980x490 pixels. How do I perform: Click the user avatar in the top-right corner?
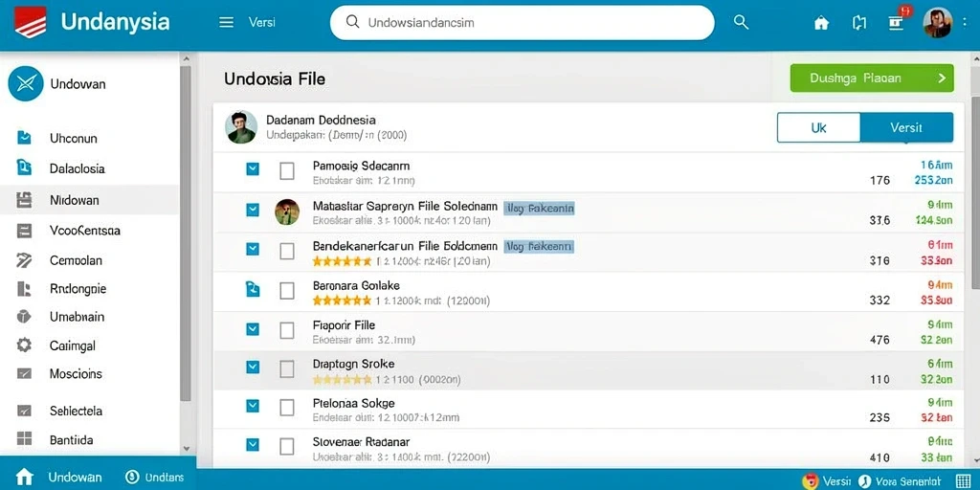pyautogui.click(x=937, y=23)
